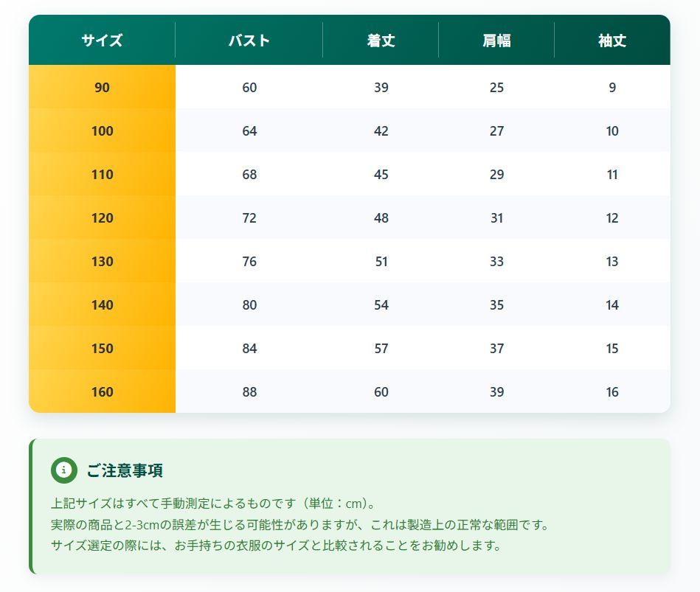Click the line starting 実際の商品と2-3cmの誤差
700x592 pixels.
click(x=300, y=524)
